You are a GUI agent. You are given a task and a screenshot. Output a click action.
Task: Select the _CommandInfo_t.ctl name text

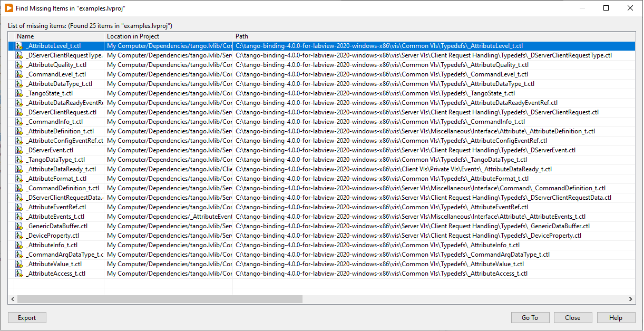[54, 122]
